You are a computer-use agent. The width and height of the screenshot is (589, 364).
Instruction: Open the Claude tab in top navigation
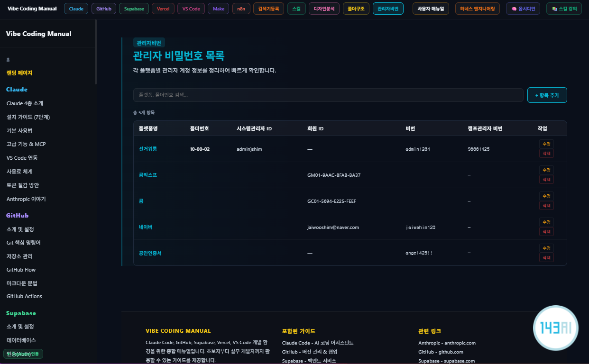pos(76,9)
